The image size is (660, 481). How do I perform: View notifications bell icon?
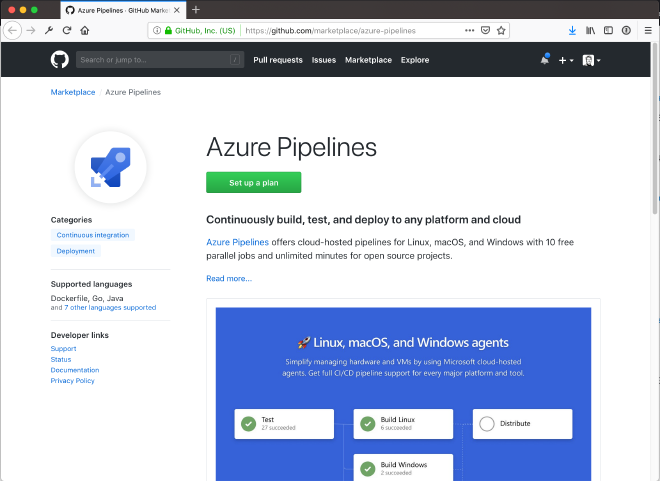(545, 60)
